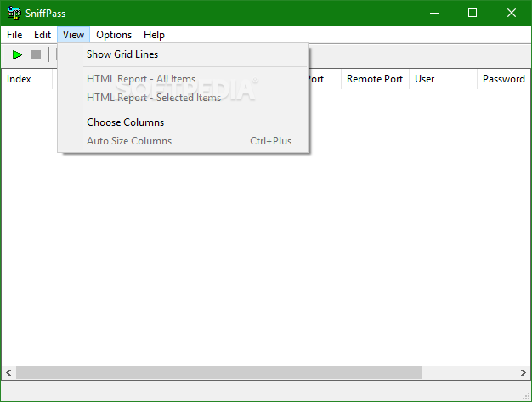Click the scroll left arrow

(8, 373)
